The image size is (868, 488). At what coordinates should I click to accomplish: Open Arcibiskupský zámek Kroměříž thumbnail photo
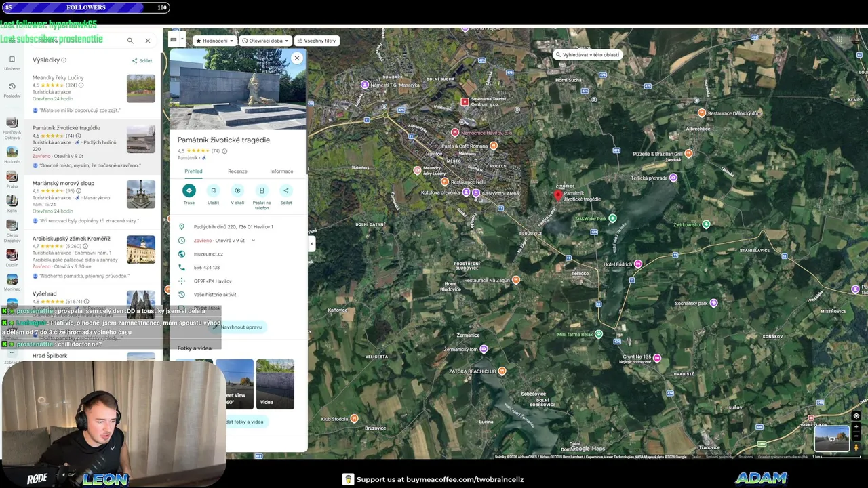141,250
